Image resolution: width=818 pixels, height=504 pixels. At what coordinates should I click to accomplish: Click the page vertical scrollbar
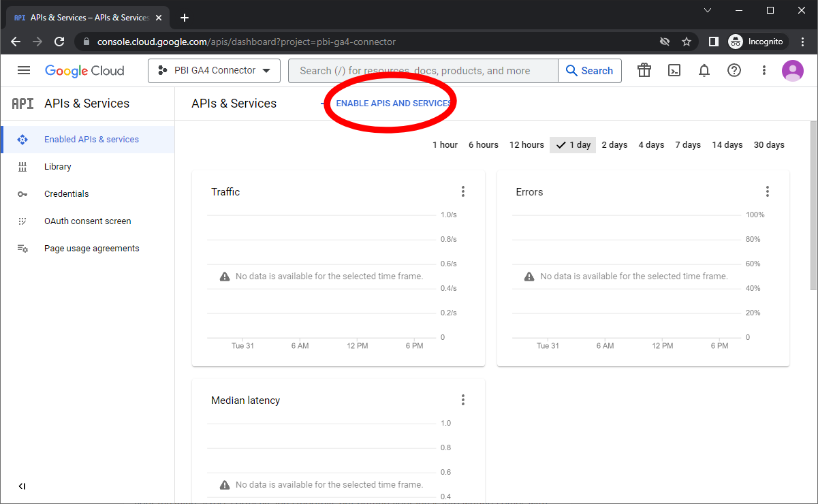[813, 204]
